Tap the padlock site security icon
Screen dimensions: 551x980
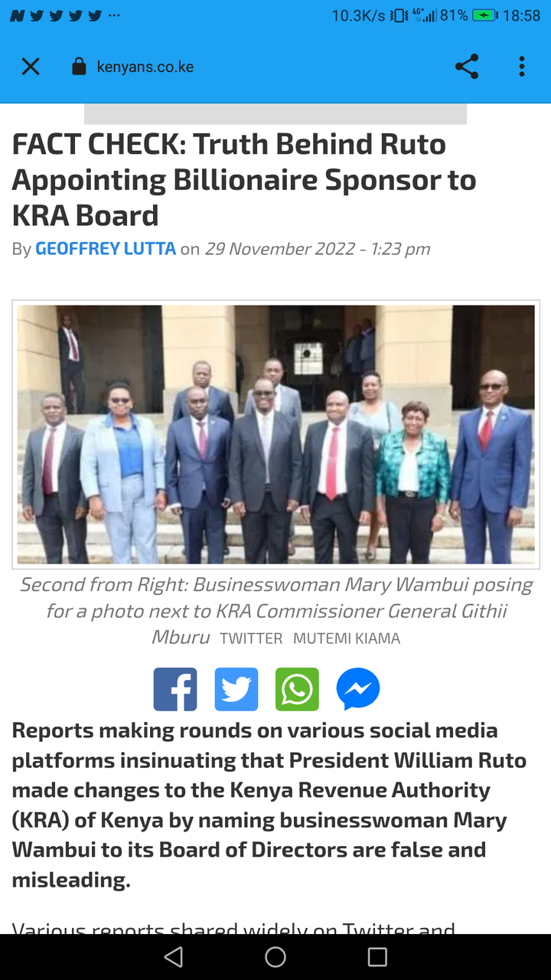[x=79, y=67]
